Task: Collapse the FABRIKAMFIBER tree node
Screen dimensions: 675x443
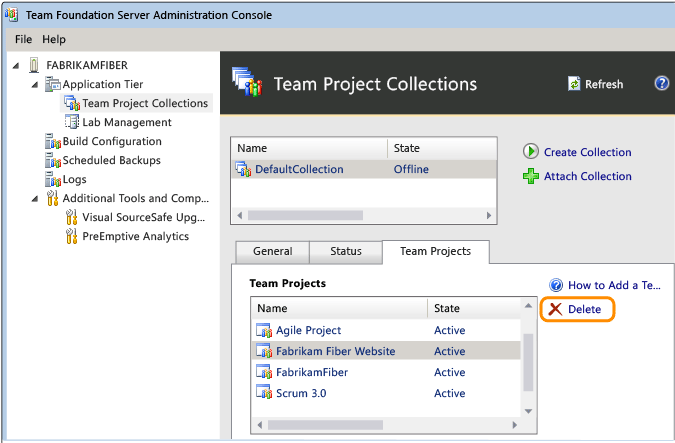Action: pyautogui.click(x=16, y=65)
